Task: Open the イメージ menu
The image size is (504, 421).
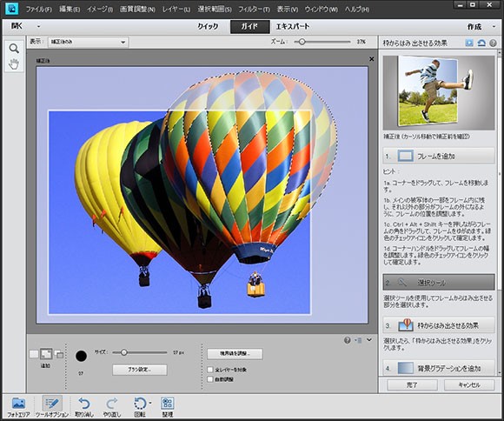Action: 100,10
